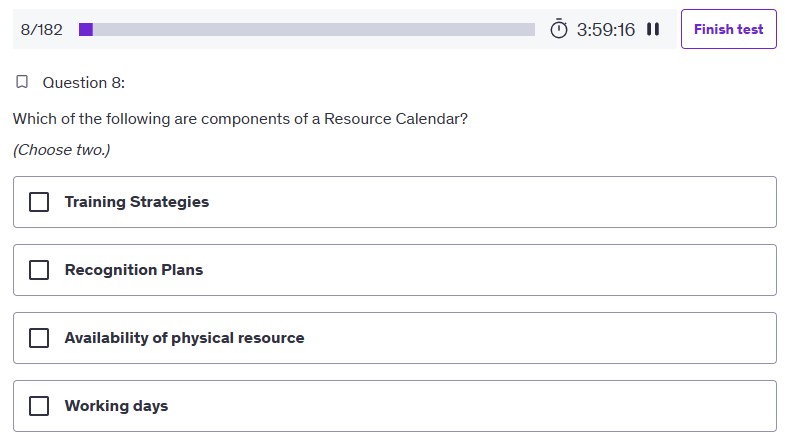Viewport: 785px width, 443px height.
Task: Bookmark Question 8 with the flag icon
Action: (x=22, y=82)
